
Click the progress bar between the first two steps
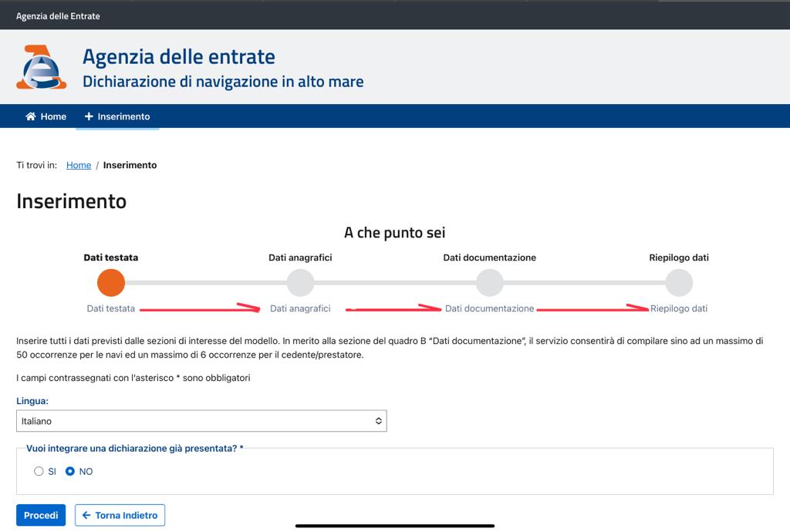pyautogui.click(x=205, y=283)
